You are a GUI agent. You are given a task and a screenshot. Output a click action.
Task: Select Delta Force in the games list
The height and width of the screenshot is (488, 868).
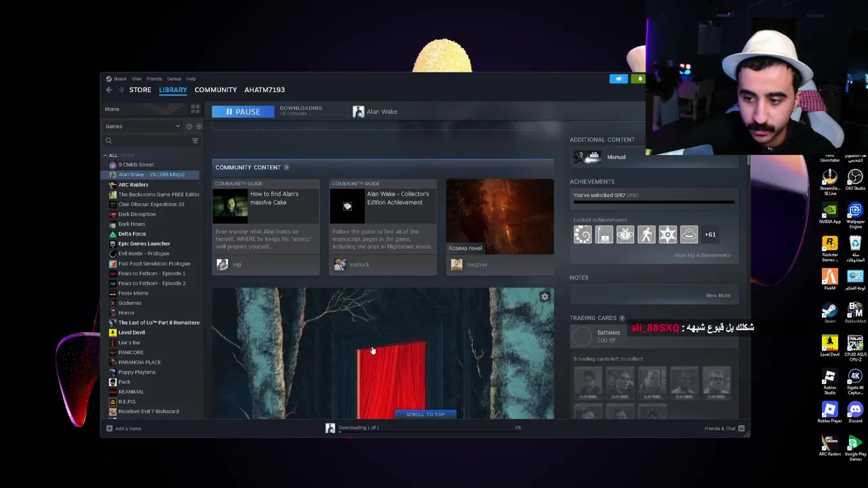[x=132, y=234]
